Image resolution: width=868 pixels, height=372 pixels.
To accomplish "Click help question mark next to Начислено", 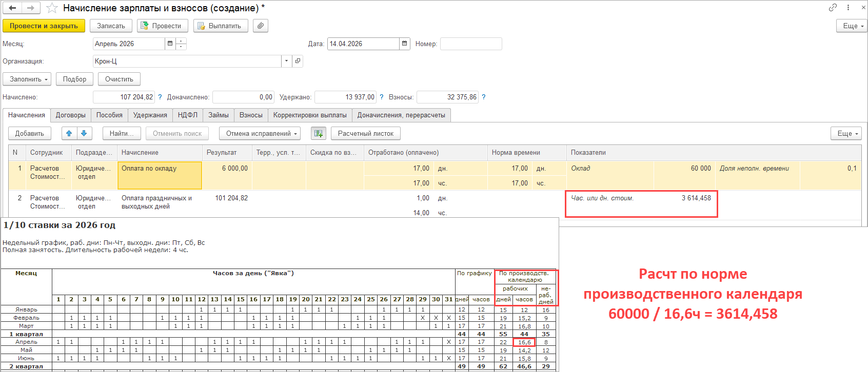I will 160,97.
